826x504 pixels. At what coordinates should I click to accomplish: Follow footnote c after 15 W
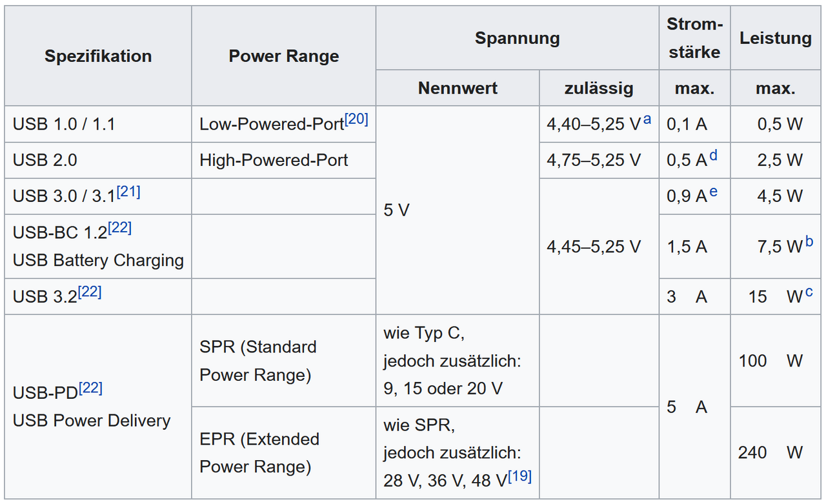click(x=809, y=292)
